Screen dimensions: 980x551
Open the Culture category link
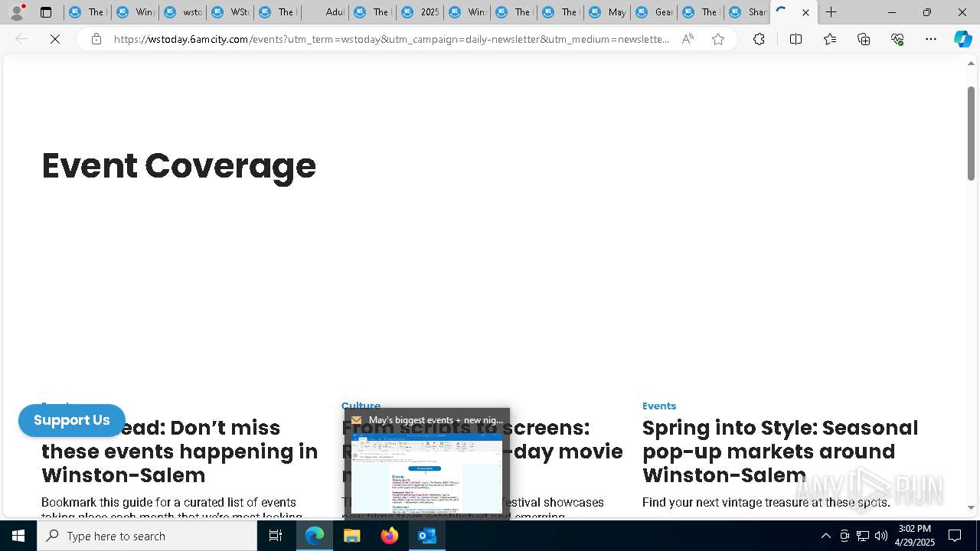click(x=361, y=406)
